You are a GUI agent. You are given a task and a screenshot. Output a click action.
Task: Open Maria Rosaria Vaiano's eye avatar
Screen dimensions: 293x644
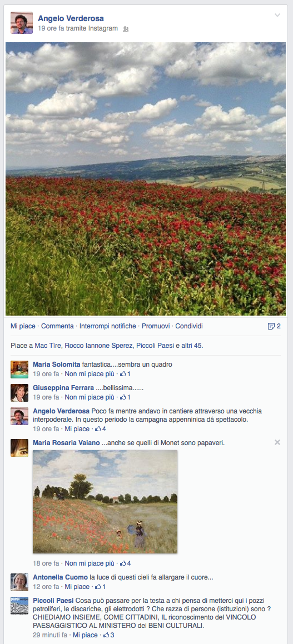(19, 448)
